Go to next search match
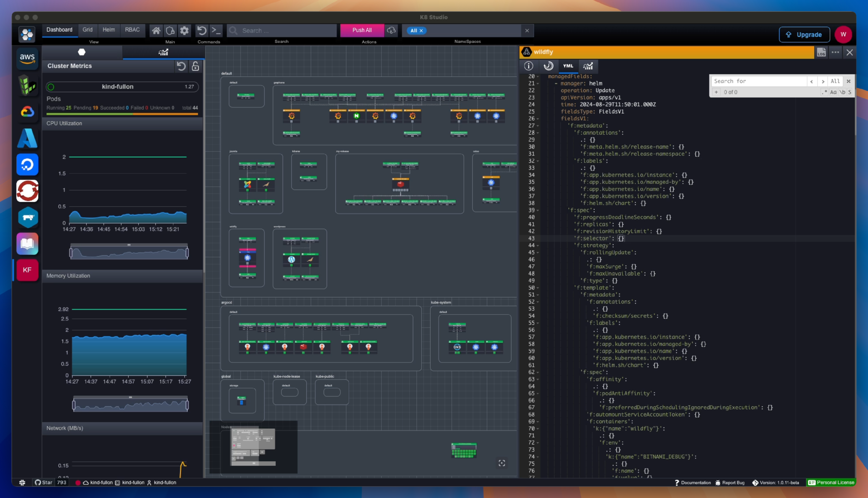This screenshot has width=868, height=498. tap(823, 81)
